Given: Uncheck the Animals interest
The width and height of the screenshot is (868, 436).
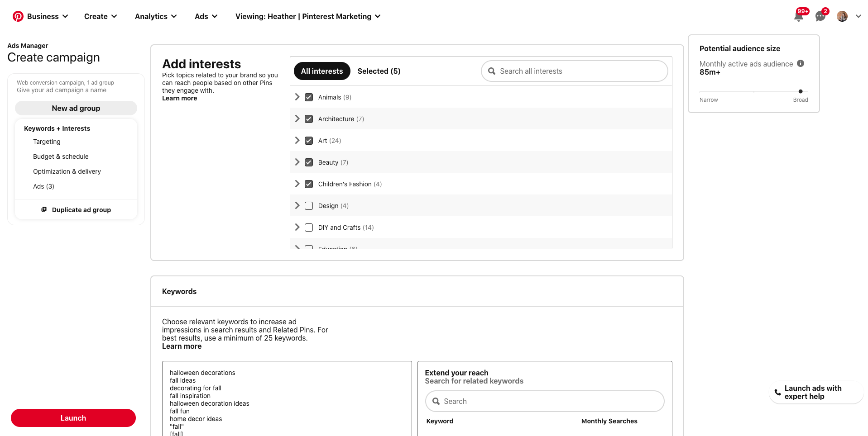Looking at the screenshot, I should coord(308,97).
